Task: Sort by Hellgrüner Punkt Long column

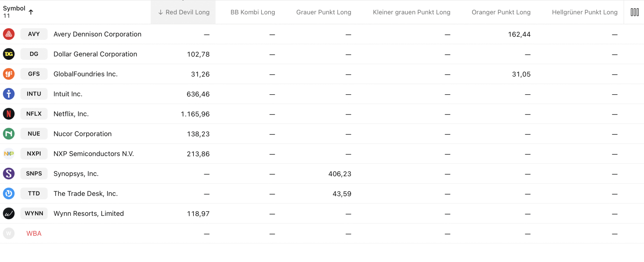Action: coord(584,12)
